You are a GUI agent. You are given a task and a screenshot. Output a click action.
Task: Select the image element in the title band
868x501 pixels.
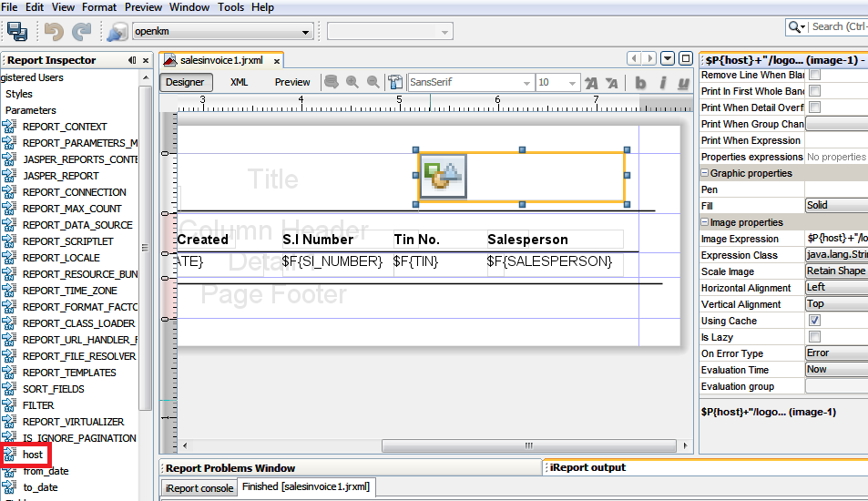pos(443,176)
